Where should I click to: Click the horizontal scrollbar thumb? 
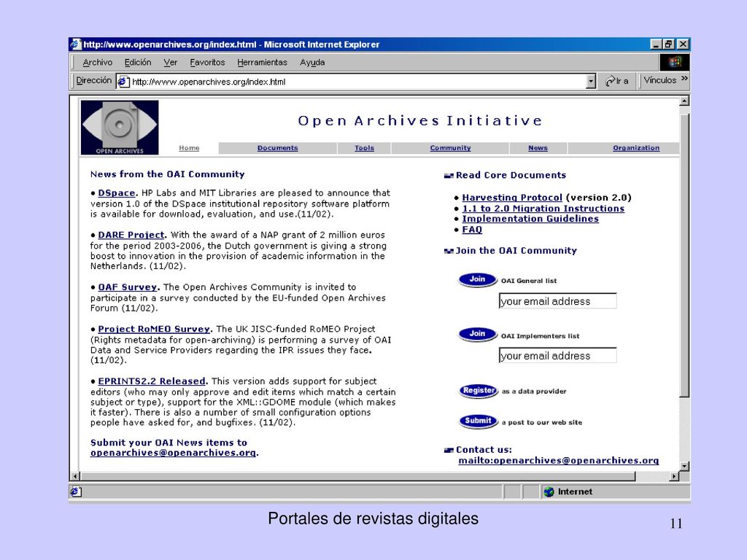(x=357, y=476)
